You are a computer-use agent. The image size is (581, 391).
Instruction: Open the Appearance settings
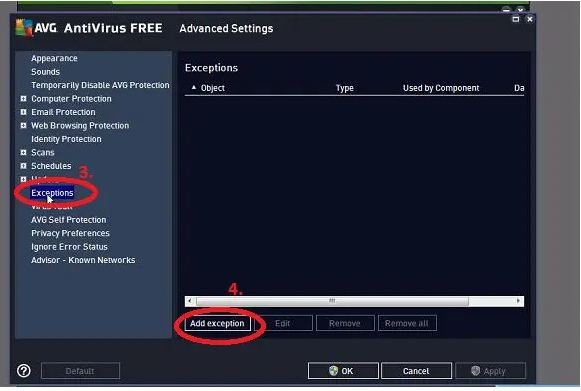(x=54, y=58)
